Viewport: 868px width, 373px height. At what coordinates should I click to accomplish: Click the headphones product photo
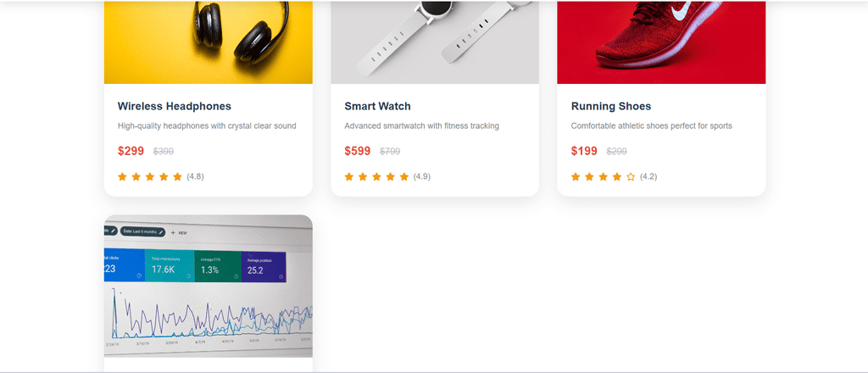point(208,41)
